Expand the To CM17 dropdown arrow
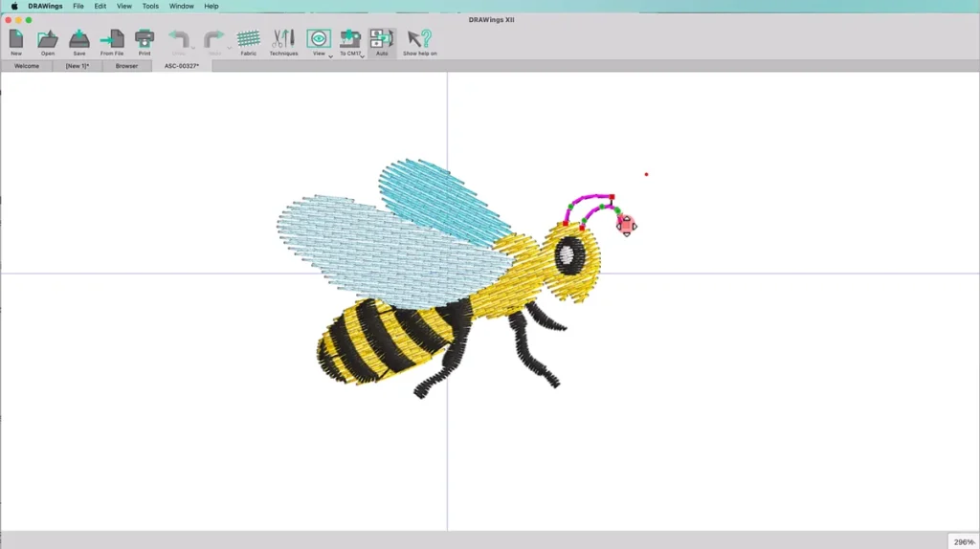 click(x=362, y=56)
